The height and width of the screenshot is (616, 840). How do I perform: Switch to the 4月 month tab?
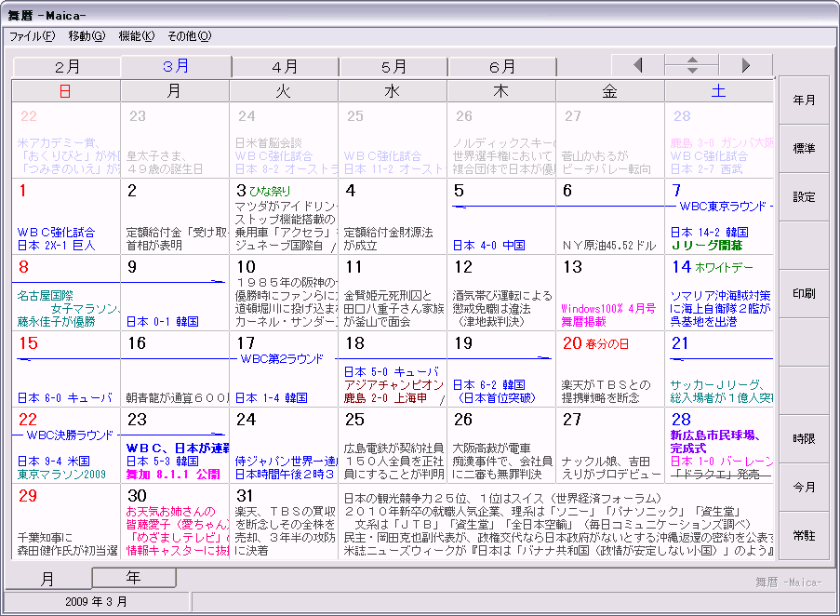285,67
